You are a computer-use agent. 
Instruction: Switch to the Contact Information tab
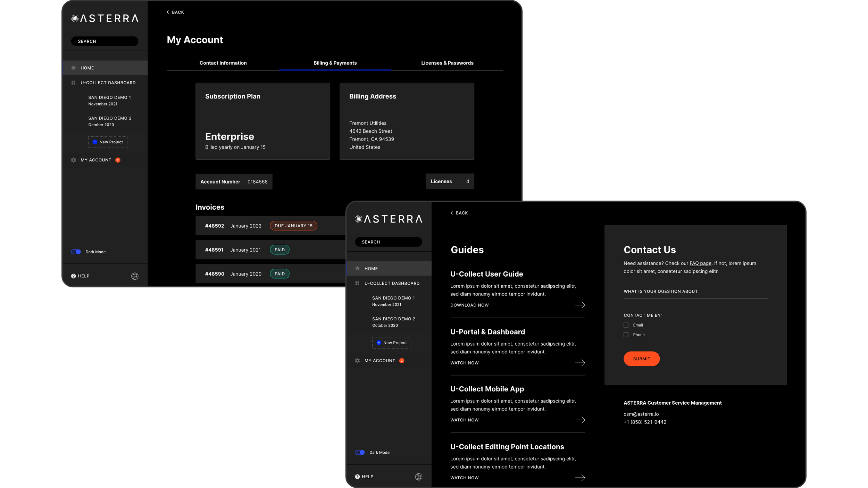[x=223, y=63]
